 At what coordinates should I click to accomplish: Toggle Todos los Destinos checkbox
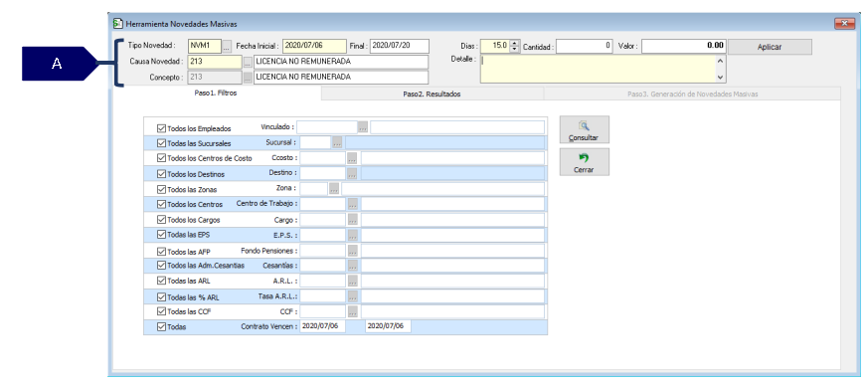tap(162, 174)
